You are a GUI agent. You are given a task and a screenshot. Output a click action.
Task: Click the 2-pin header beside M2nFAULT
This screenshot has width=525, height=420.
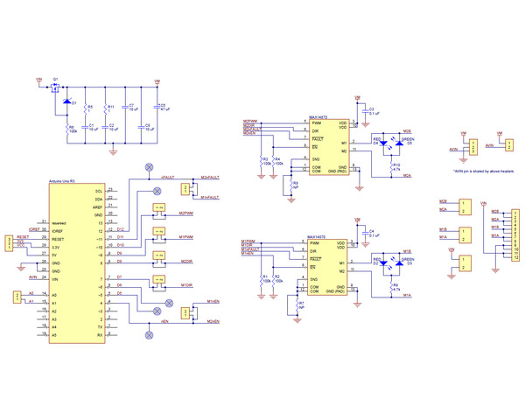185,189
